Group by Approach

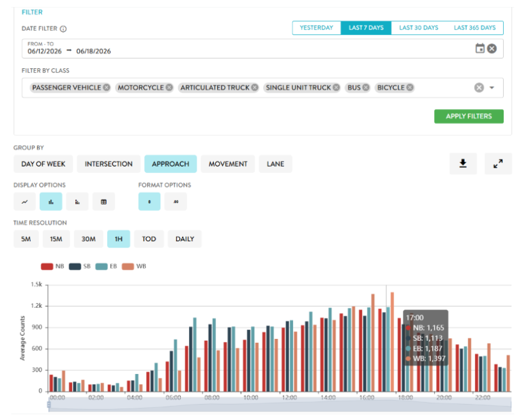(170, 164)
